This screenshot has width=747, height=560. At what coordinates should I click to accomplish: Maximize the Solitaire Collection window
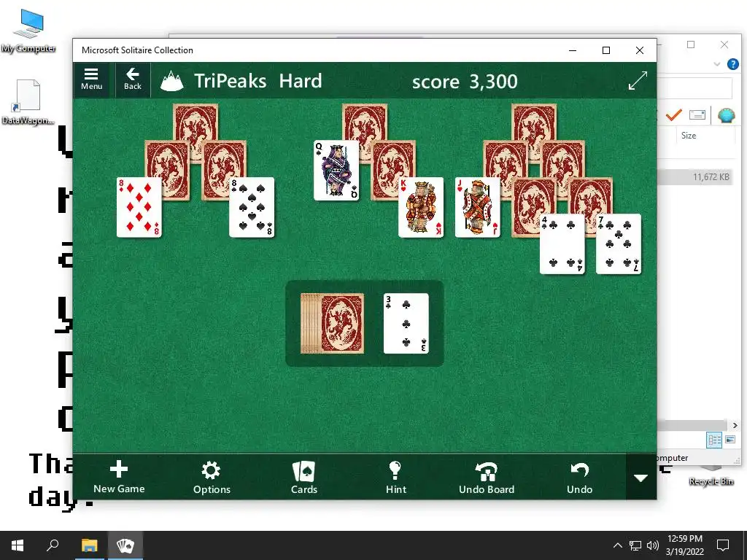(606, 50)
